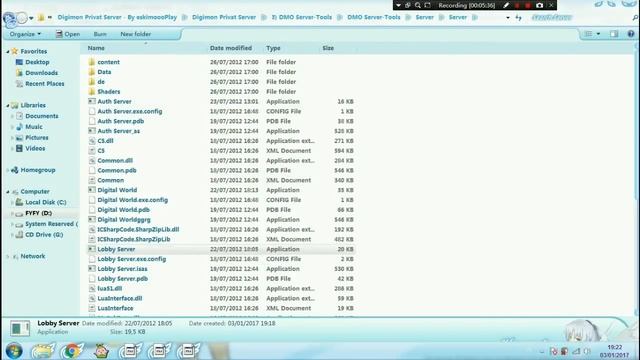Select 'LuaInterface.dll' file name
The image size is (640, 360).
coord(120,298)
